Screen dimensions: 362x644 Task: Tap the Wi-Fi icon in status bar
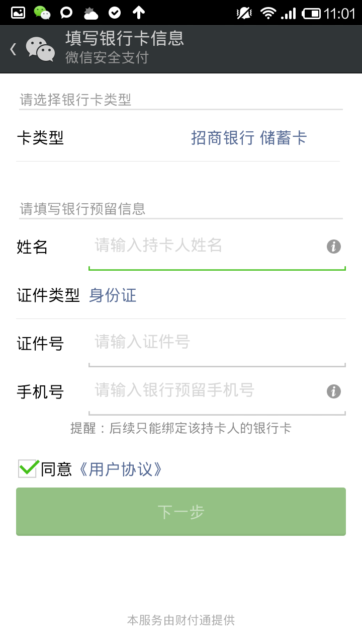268,13
